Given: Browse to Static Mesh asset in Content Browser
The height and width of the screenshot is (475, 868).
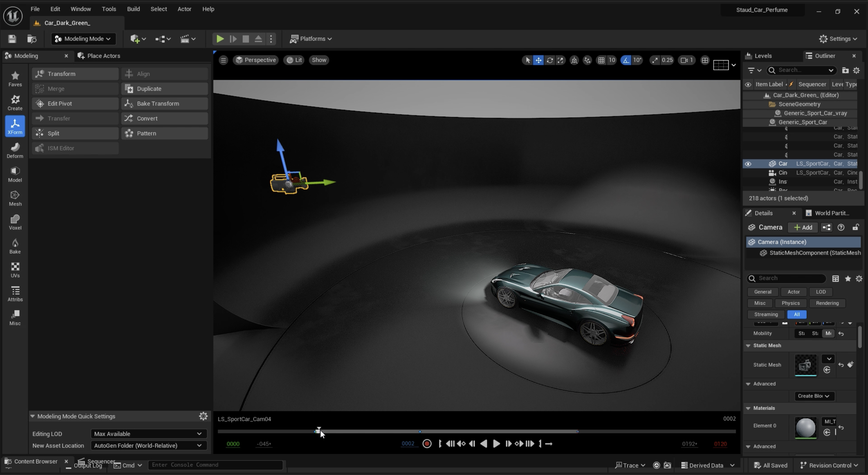Looking at the screenshot, I should [827, 370].
